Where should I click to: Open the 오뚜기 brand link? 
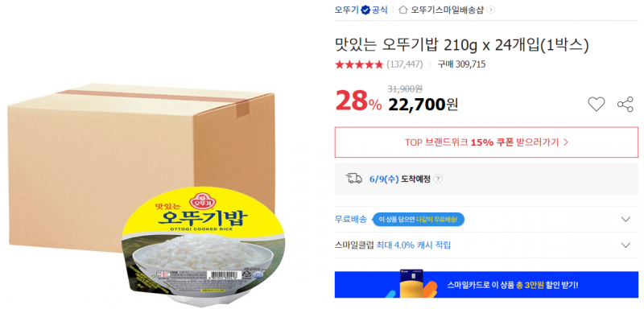coord(347,10)
